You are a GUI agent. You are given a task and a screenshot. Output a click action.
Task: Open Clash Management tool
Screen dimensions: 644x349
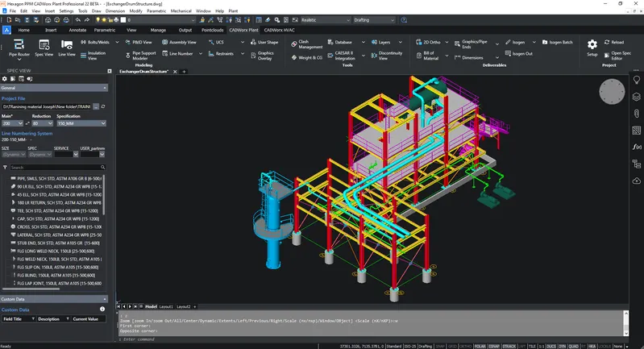click(305, 44)
